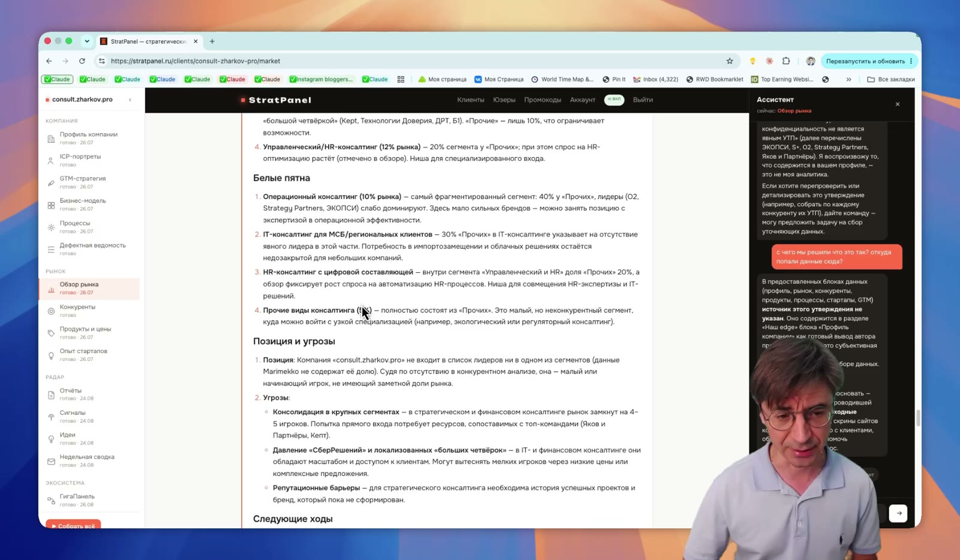Go to the Клиенты nav item

click(x=470, y=100)
